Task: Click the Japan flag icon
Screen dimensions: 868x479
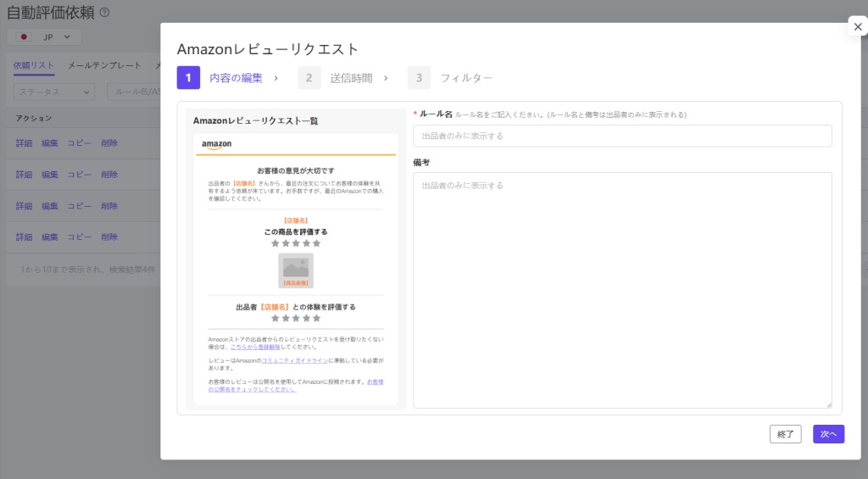Action: pos(24,37)
